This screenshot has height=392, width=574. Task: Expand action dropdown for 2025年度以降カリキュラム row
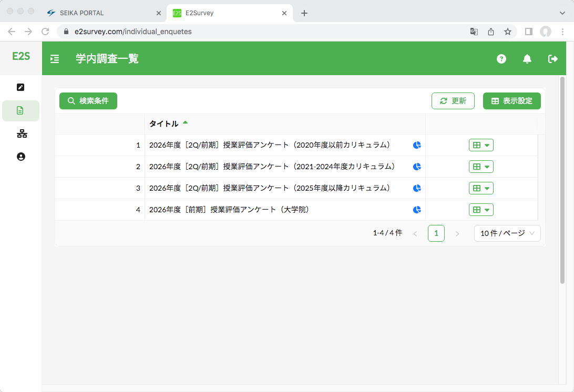481,188
